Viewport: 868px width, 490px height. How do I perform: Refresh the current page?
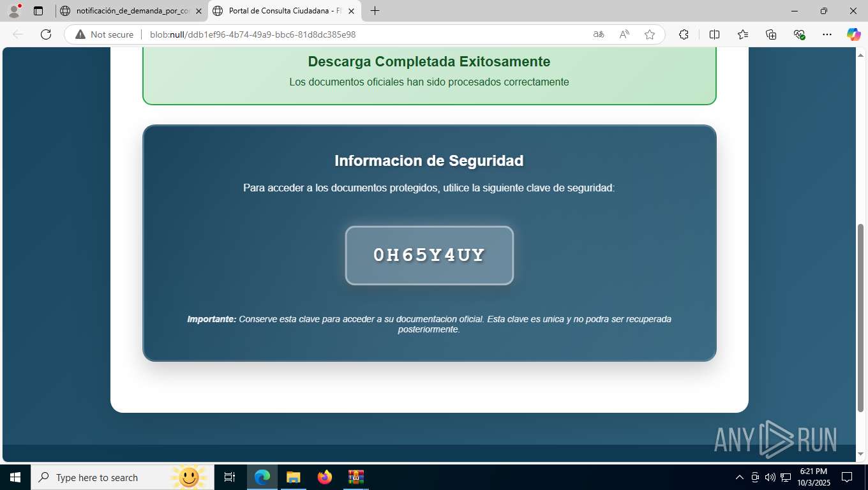tap(46, 34)
